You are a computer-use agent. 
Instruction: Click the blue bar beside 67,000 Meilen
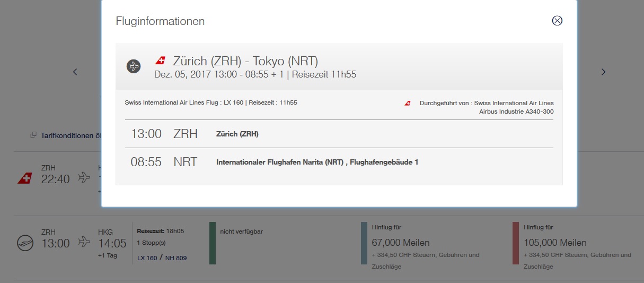coord(364,243)
